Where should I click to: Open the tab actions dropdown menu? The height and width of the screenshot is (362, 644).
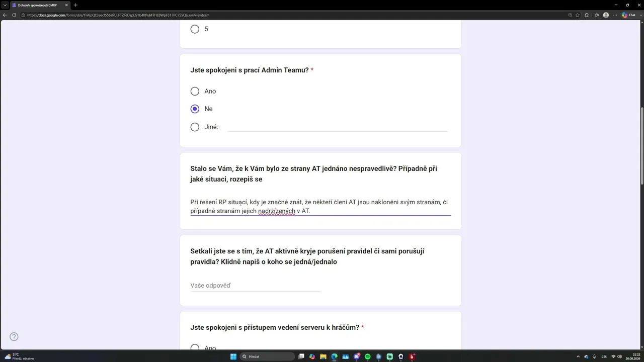5,5
